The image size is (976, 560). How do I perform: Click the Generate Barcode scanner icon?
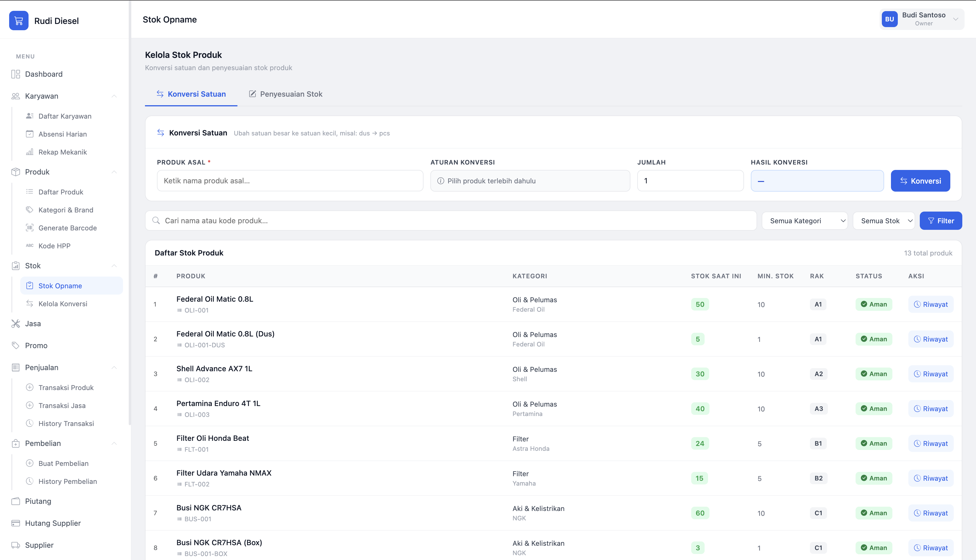tap(30, 228)
